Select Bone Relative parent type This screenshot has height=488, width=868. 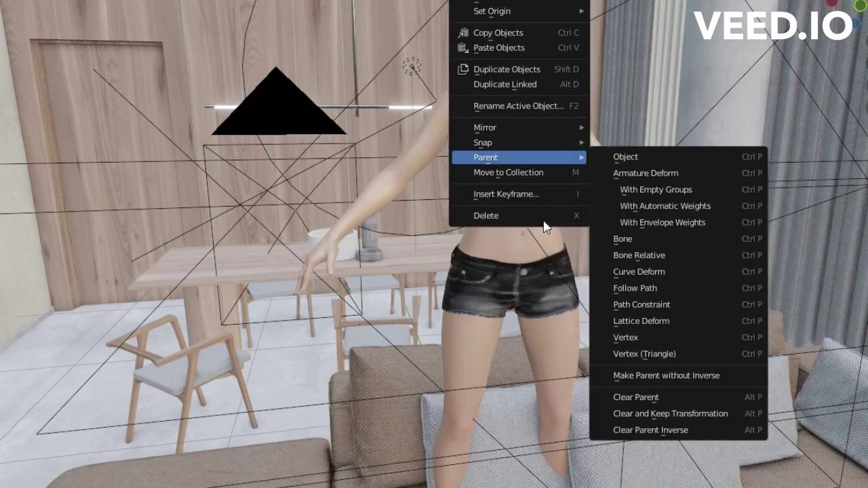[x=639, y=256]
